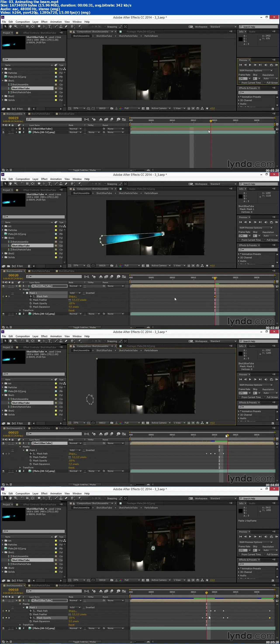280x644 pixels.
Task: Switch to Shot1BlueTube timeline tab, 00:05:20 frame
Action: click(x=66, y=586)
